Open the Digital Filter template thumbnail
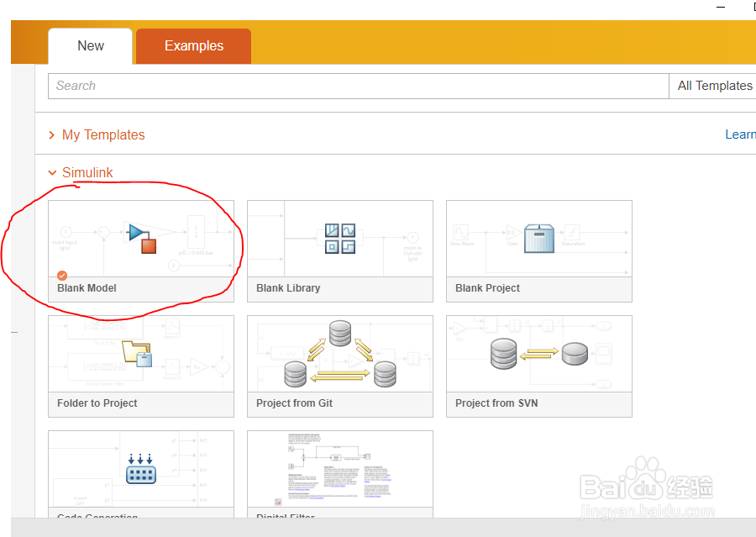756x537 pixels. pos(340,469)
